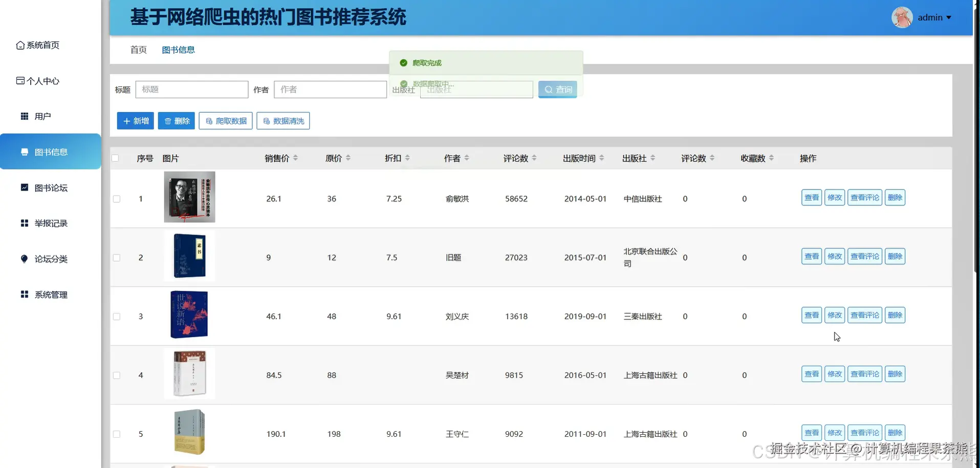Sort by 原价 using its sort arrows
The width and height of the screenshot is (980, 468).
(348, 158)
